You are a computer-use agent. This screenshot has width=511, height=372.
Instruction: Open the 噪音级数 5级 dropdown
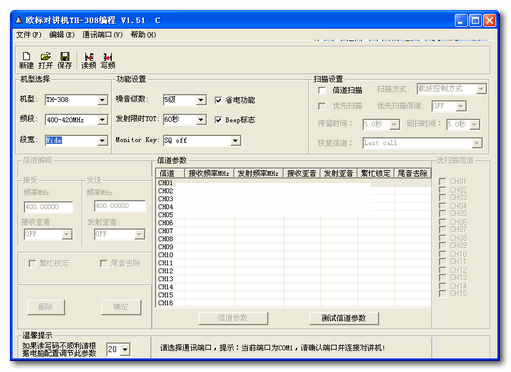click(201, 100)
